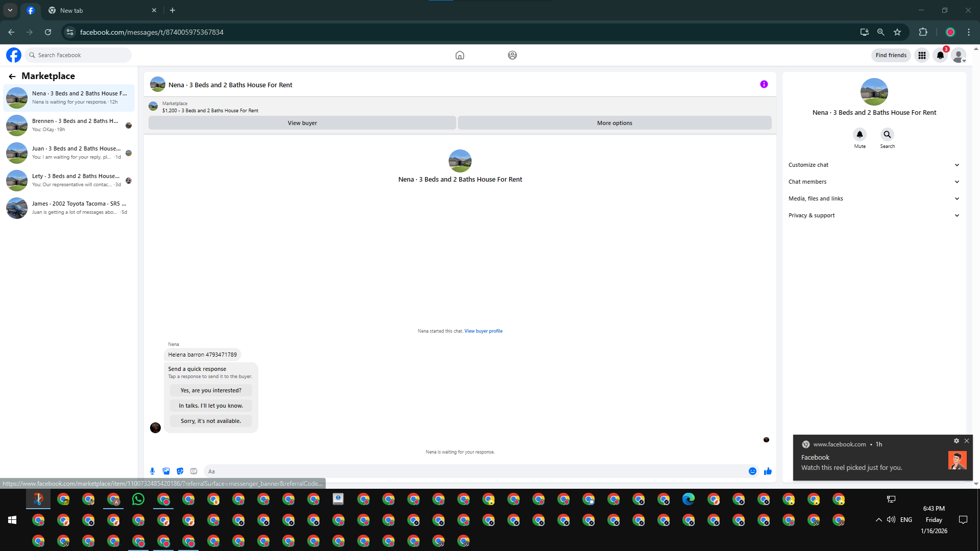Send "Sorry, it's not available." quick response
The height and width of the screenshot is (551, 980).
pyautogui.click(x=211, y=421)
